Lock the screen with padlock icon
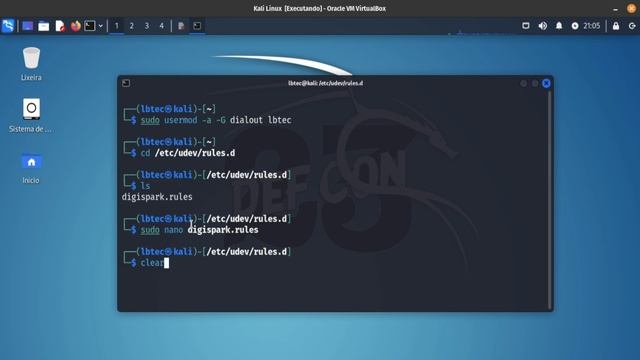This screenshot has height=360, width=640. tap(616, 26)
